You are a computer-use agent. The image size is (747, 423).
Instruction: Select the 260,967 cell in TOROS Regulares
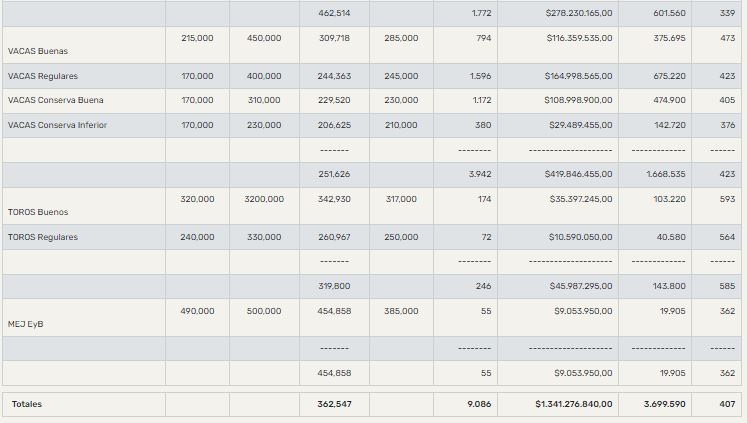334,237
